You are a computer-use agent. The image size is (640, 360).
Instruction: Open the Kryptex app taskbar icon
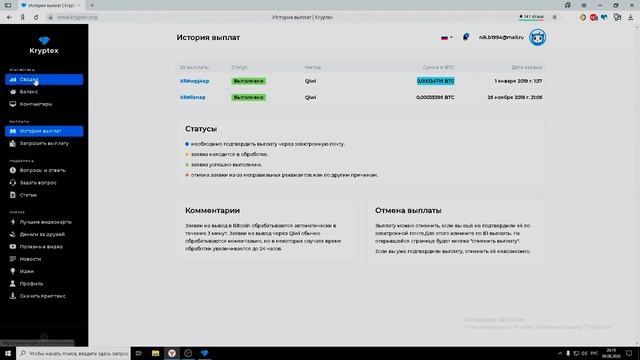(204, 353)
